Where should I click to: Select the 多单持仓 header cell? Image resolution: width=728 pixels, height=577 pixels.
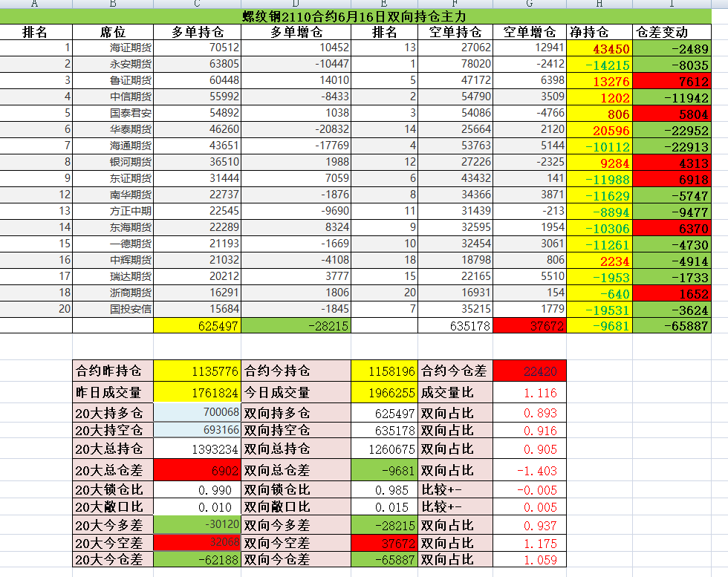(197, 32)
